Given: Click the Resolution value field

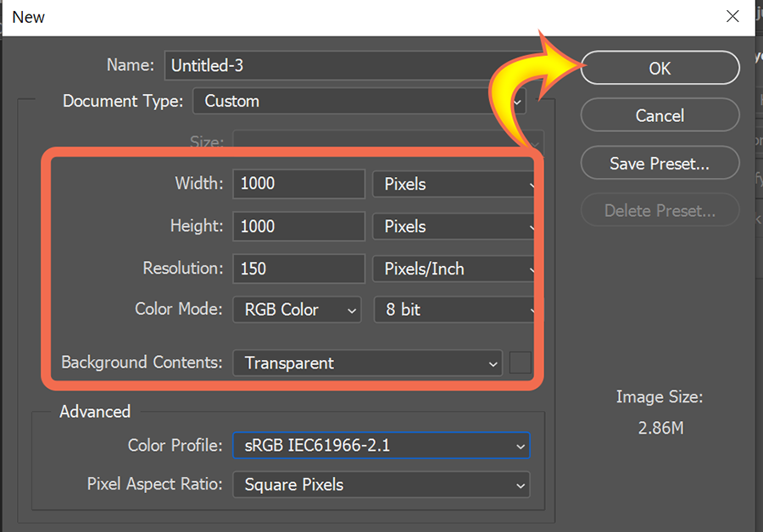Looking at the screenshot, I should [x=298, y=269].
